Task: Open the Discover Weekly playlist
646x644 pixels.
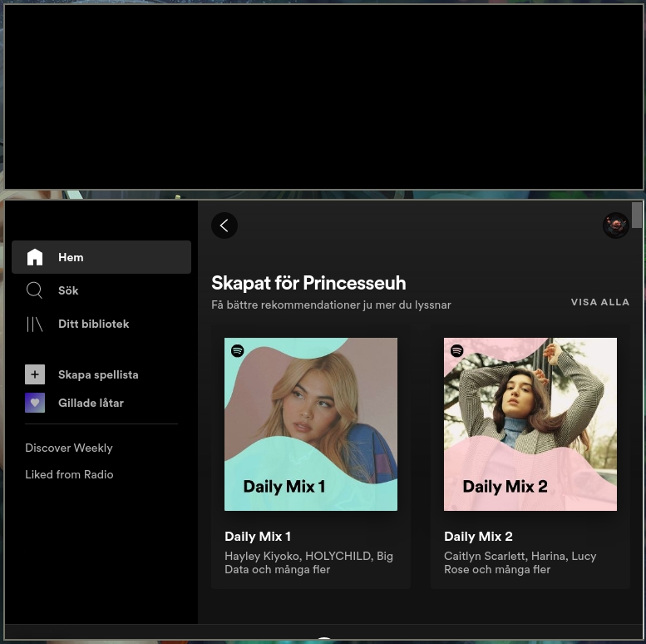Action: 69,448
